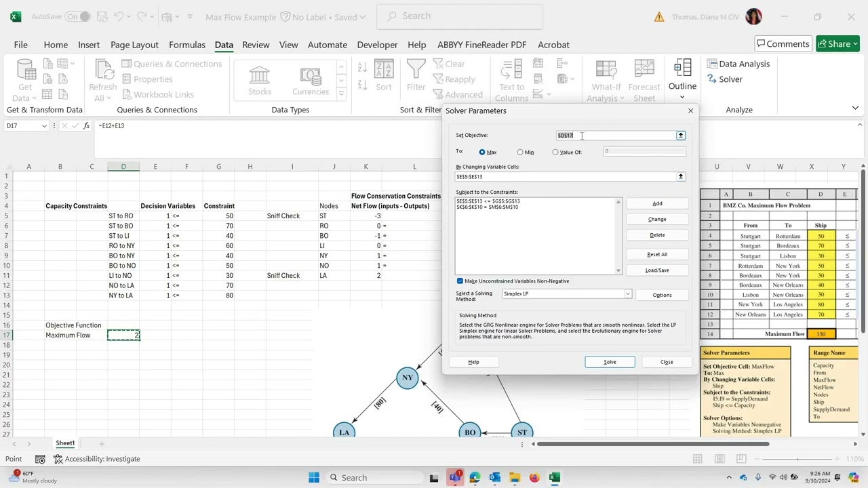The height and width of the screenshot is (488, 868).
Task: Click the Delete constraint button
Action: (657, 235)
